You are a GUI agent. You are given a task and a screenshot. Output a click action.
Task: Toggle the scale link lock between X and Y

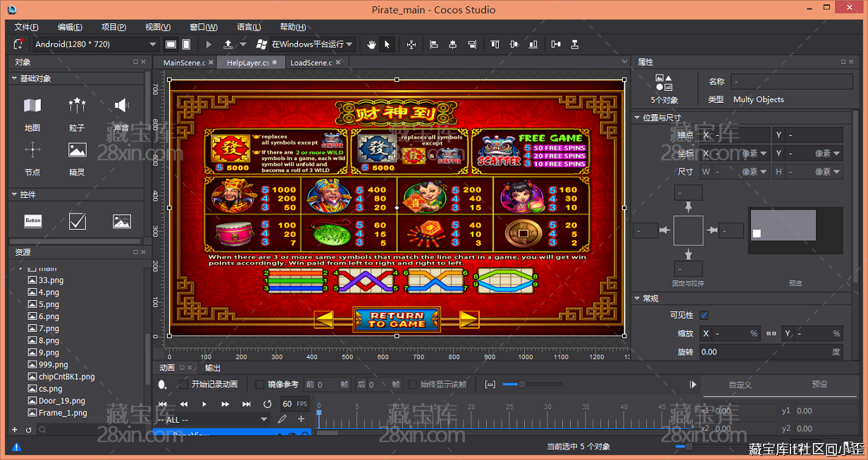pos(771,333)
